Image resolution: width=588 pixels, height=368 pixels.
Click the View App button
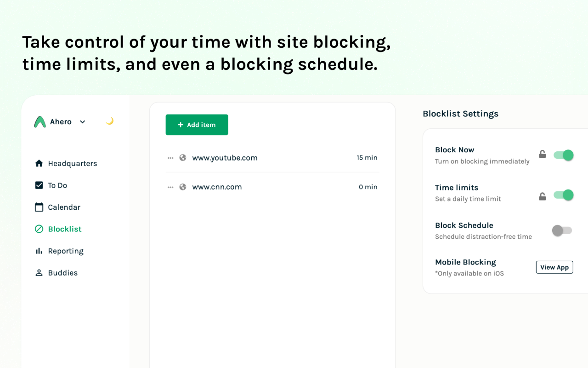pyautogui.click(x=554, y=267)
